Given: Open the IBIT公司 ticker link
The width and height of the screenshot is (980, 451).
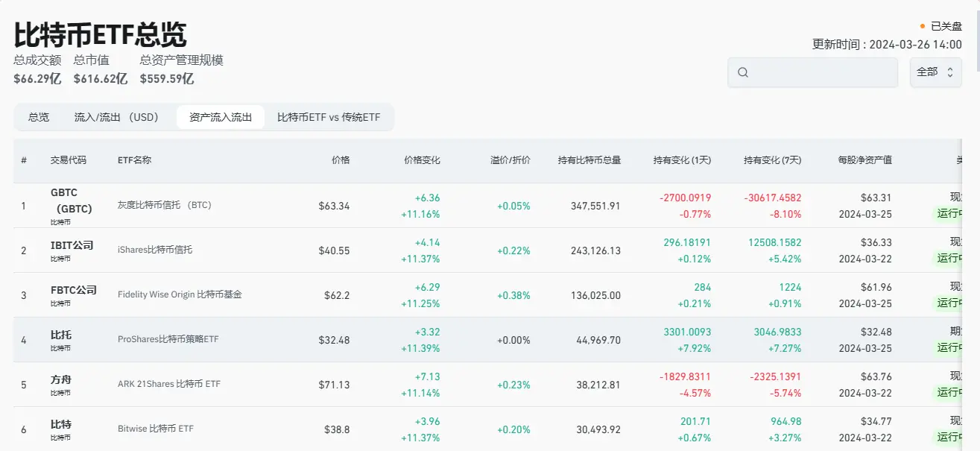Looking at the screenshot, I should click(72, 245).
